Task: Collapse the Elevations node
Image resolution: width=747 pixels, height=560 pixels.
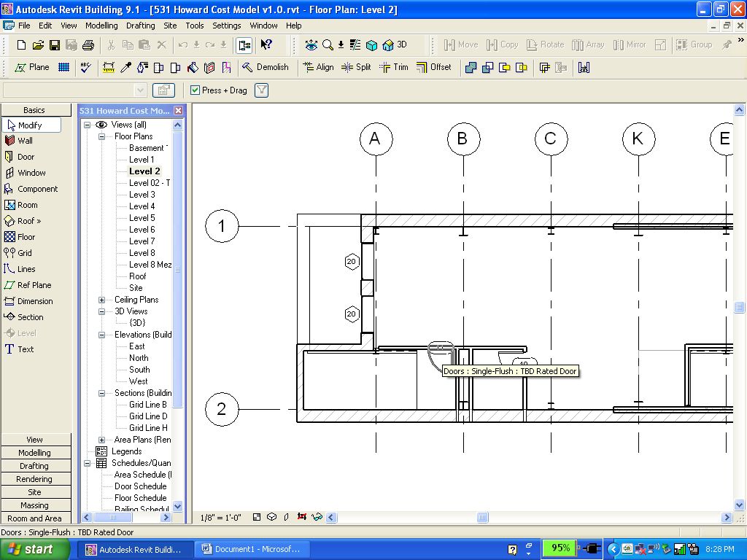Action: pos(101,335)
